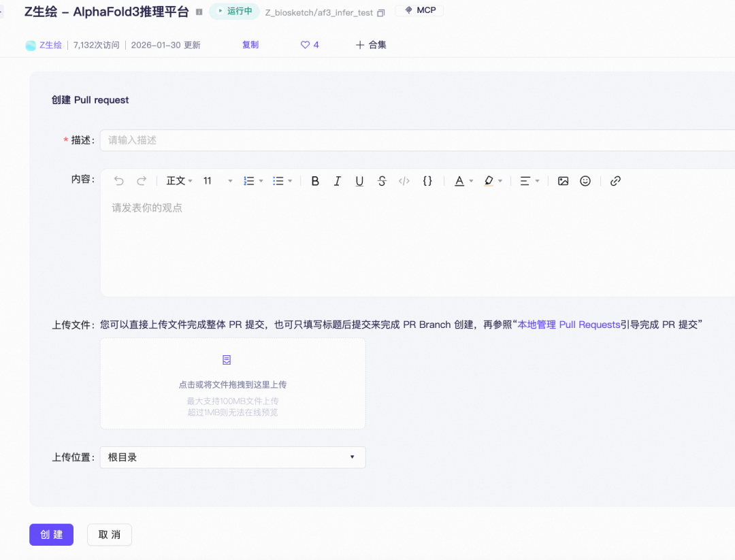The height and width of the screenshot is (560, 735).
Task: Focus the 描述 description input field
Action: tap(417, 140)
